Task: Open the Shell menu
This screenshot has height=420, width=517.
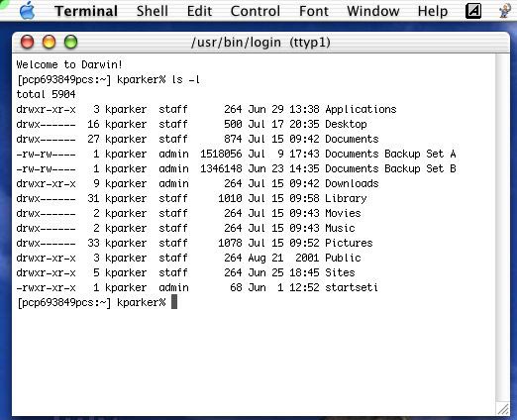Action: pos(153,11)
